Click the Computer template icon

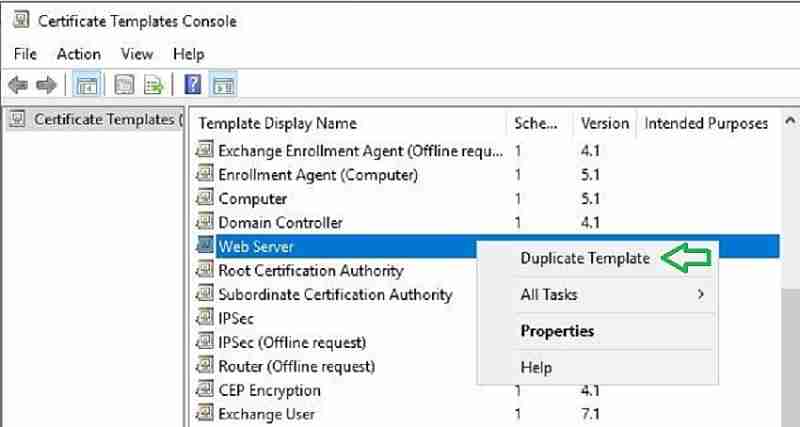tap(205, 198)
